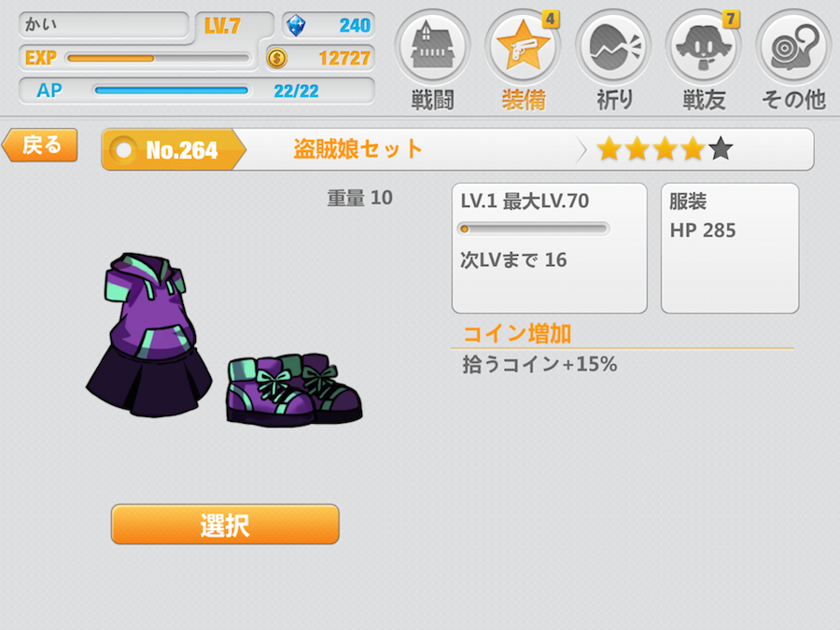Tap the player name field かい
Image resolution: width=840 pixels, height=630 pixels.
pyautogui.click(x=104, y=24)
